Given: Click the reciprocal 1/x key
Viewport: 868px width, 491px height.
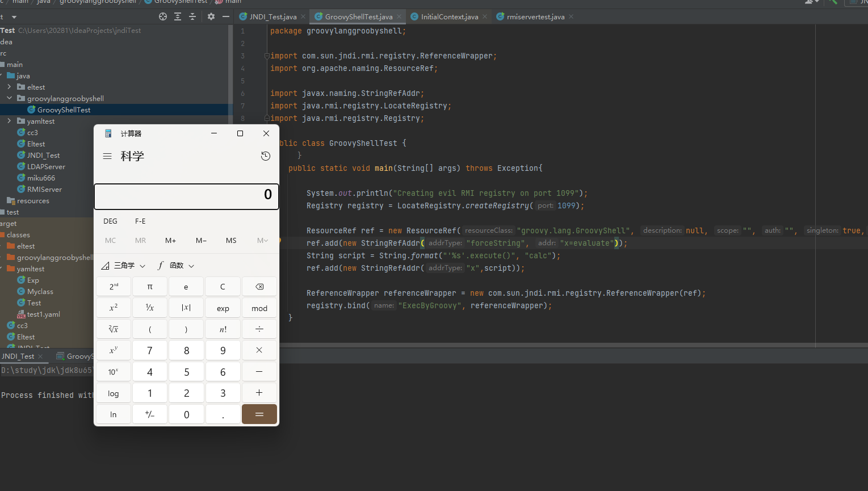Looking at the screenshot, I should pos(150,308).
